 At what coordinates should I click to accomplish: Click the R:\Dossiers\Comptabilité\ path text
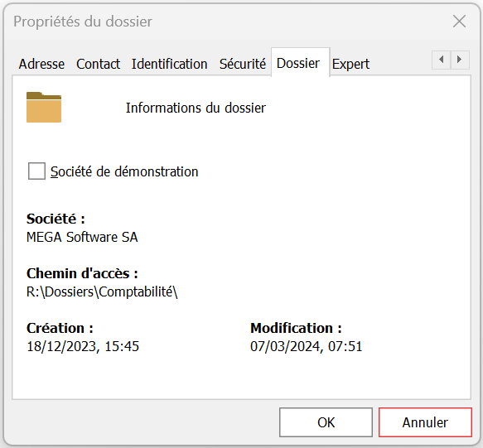pos(102,291)
